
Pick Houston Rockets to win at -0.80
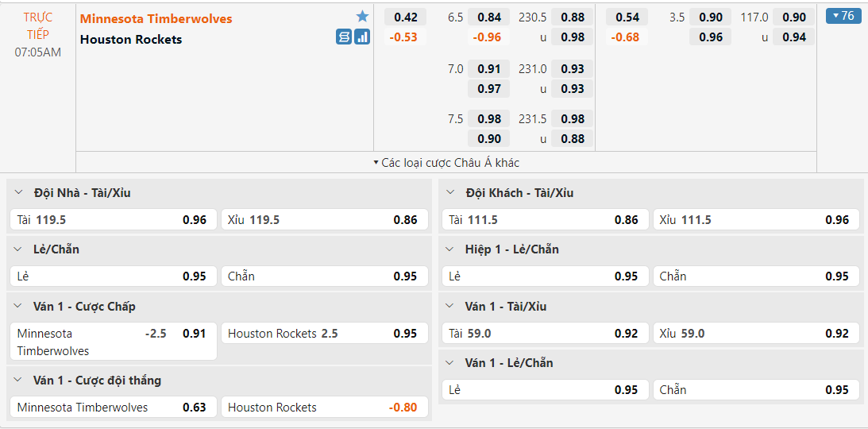coord(325,408)
